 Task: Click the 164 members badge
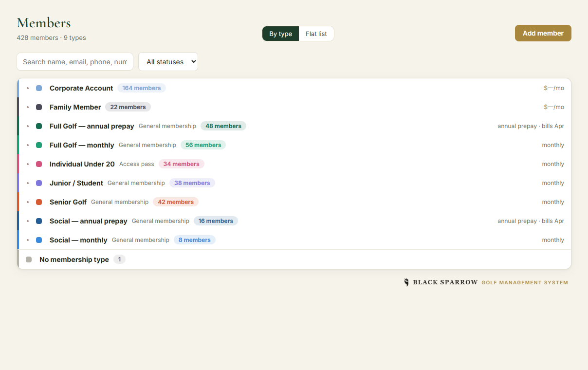(142, 88)
